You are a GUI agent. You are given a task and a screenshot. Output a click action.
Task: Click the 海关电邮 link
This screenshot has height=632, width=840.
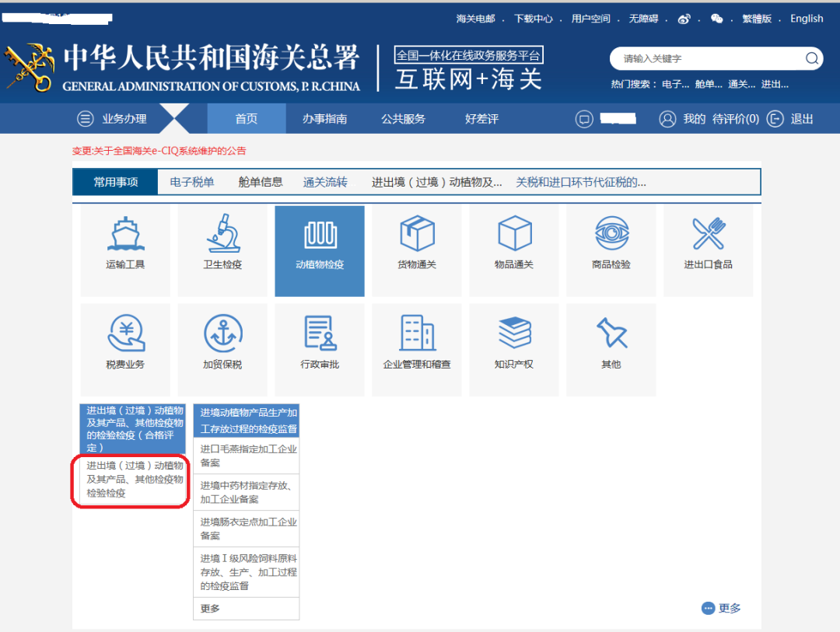tap(476, 19)
